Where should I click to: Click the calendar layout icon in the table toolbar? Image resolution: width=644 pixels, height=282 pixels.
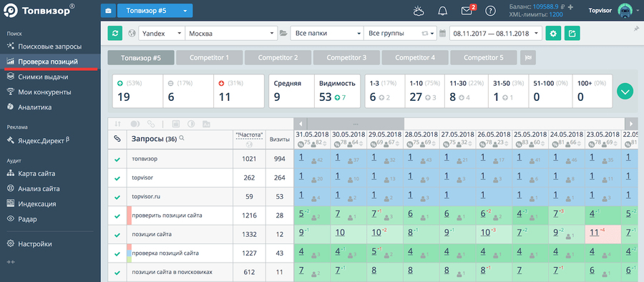tap(175, 124)
